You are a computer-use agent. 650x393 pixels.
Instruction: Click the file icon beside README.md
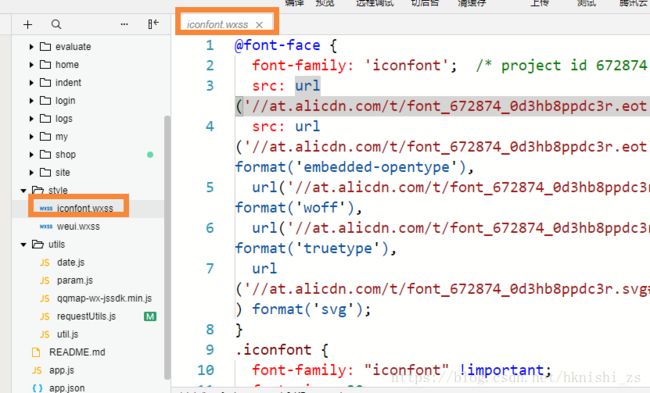pyautogui.click(x=36, y=352)
